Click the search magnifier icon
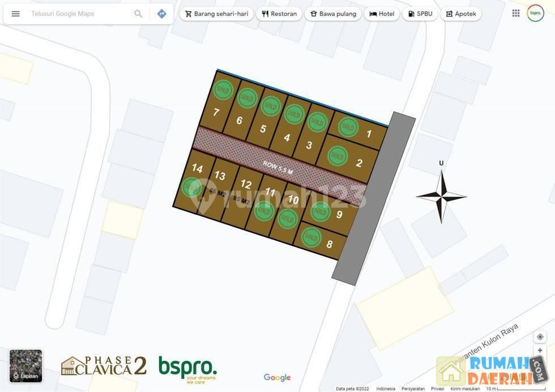555x392 pixels. (x=138, y=14)
